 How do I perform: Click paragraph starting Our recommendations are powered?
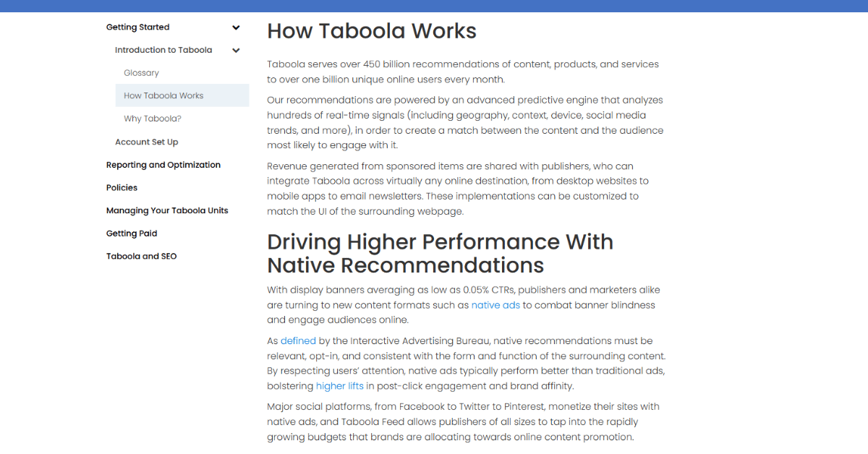tap(465, 123)
